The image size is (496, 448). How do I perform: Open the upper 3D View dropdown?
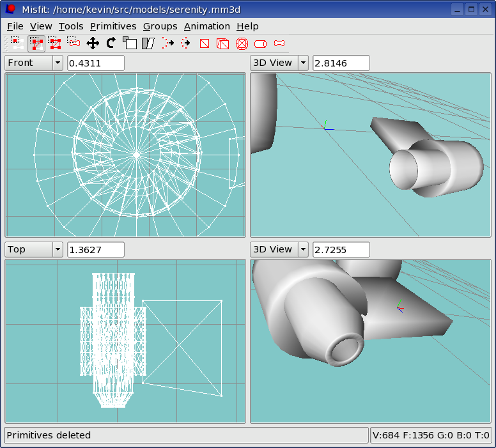point(279,63)
